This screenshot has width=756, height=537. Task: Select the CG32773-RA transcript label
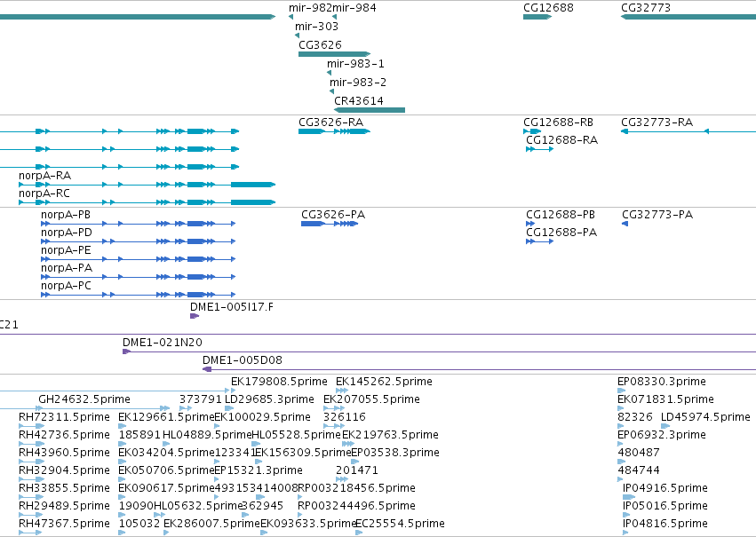click(x=657, y=122)
